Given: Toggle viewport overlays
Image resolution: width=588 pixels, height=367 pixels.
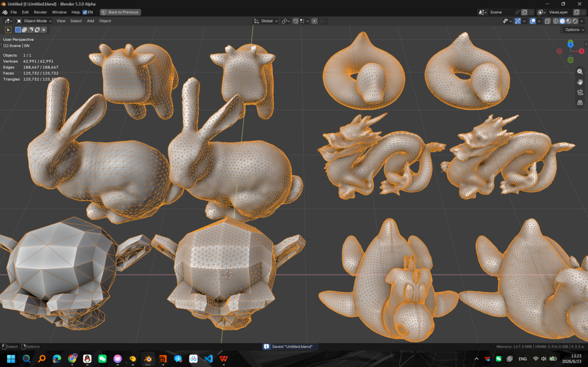Looking at the screenshot, I should click(532, 21).
